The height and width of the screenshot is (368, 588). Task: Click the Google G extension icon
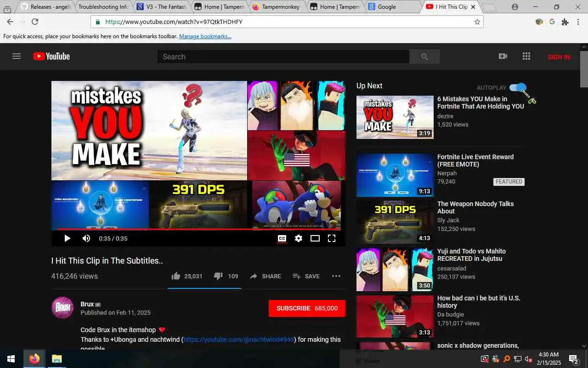point(552,22)
